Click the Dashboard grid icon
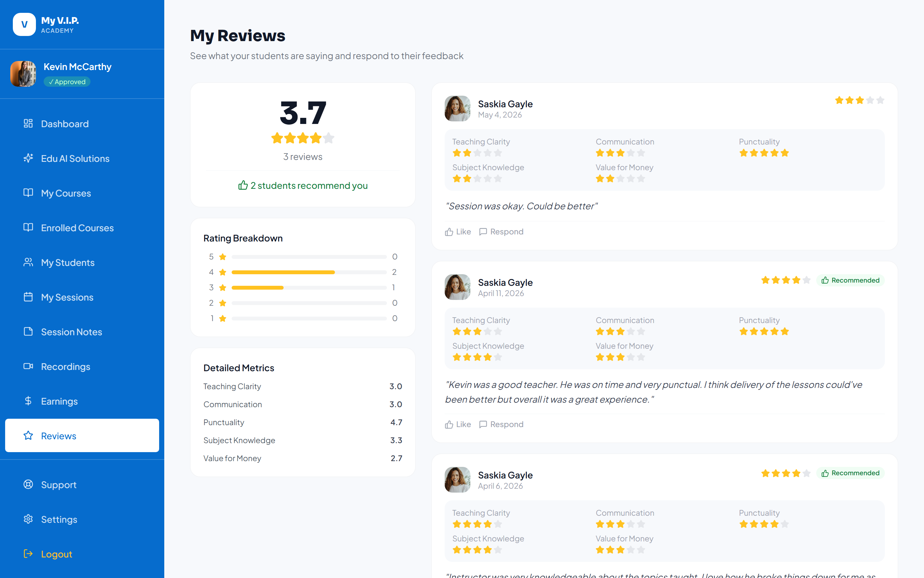Viewport: 924px width, 578px height. coord(28,124)
